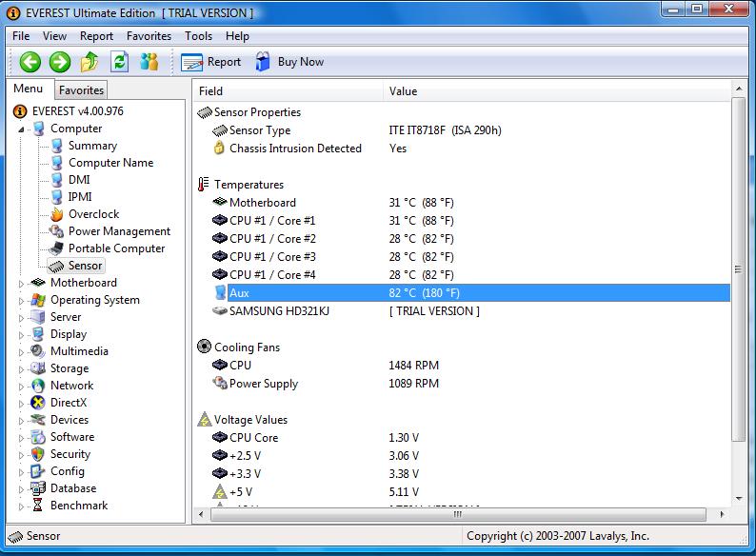The height and width of the screenshot is (556, 756).
Task: Click the horizontal scrollbar right arrow
Action: click(x=722, y=514)
